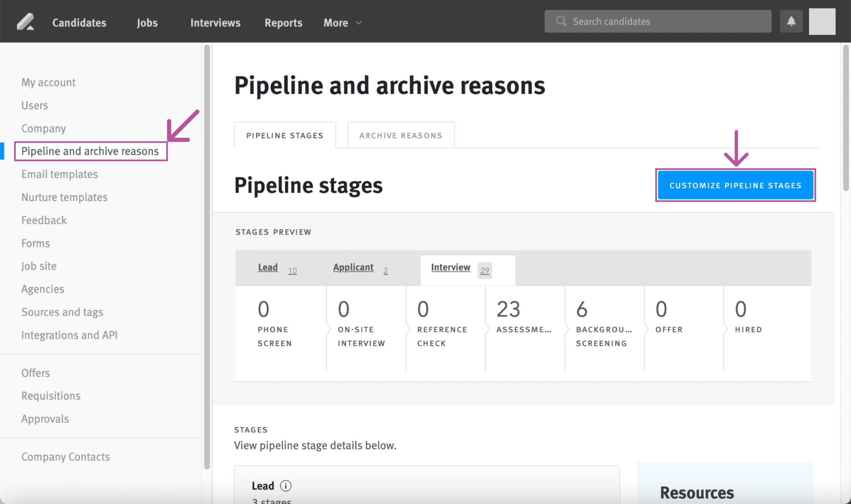
Task: Open Sources and tags settings
Action: (x=62, y=312)
